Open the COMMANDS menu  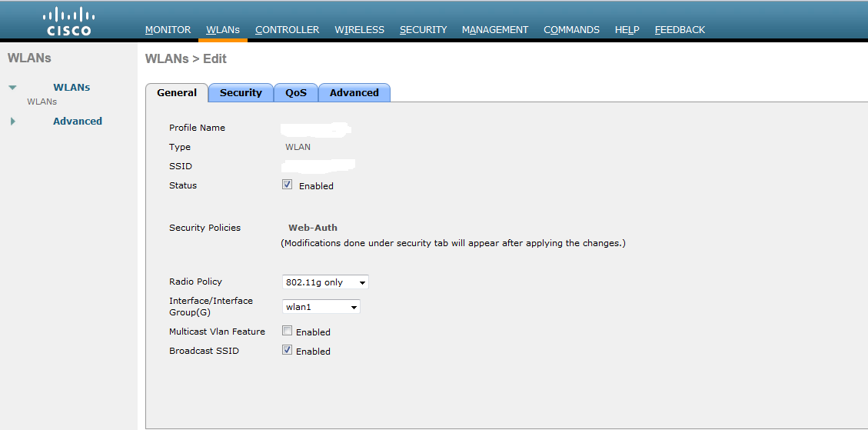pos(571,30)
